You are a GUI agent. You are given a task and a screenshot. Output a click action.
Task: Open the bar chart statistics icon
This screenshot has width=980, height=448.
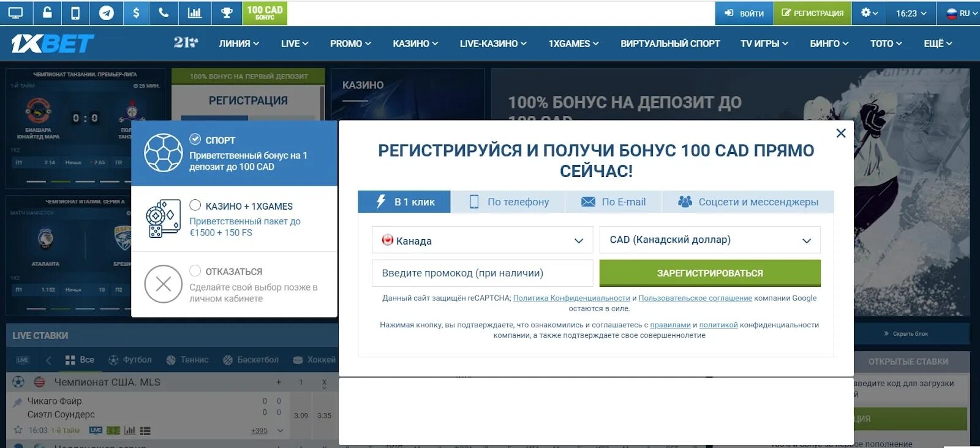point(194,13)
